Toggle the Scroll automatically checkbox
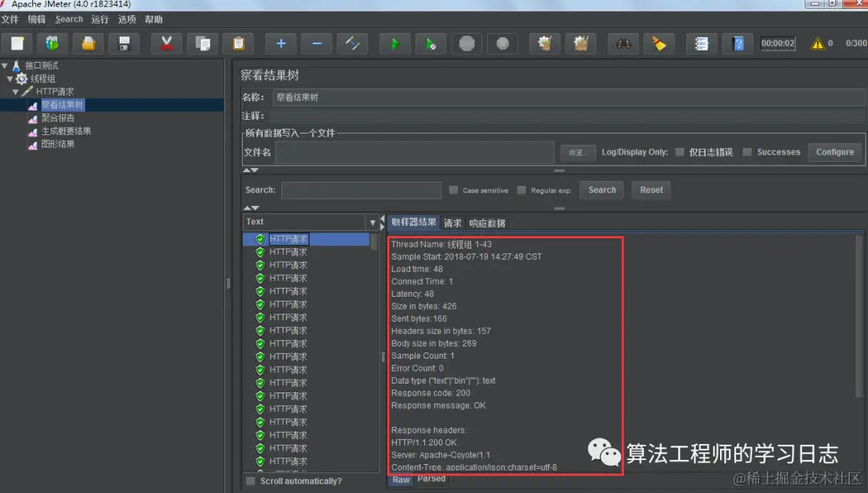Screen dimensions: 868x493 click(250, 480)
